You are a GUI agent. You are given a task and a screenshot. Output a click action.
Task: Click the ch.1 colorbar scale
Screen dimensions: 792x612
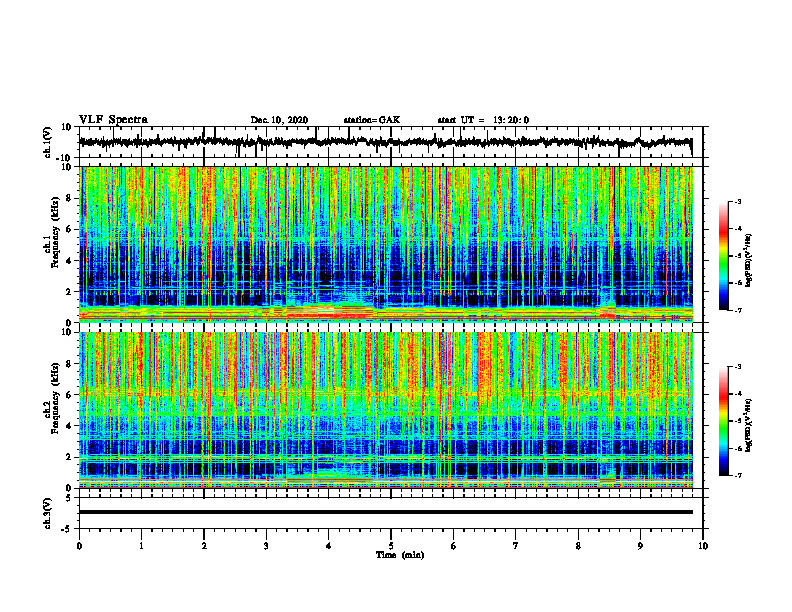click(x=723, y=256)
